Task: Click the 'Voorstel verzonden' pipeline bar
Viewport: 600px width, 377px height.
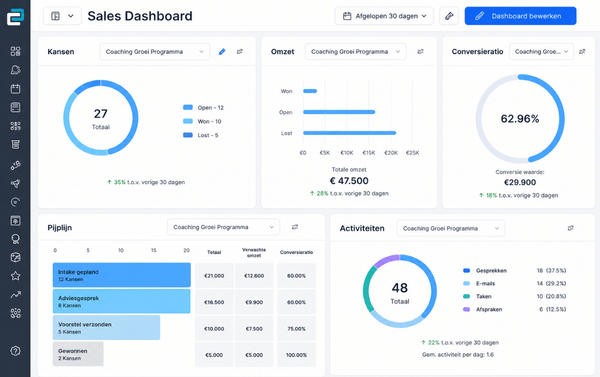Action: click(106, 328)
